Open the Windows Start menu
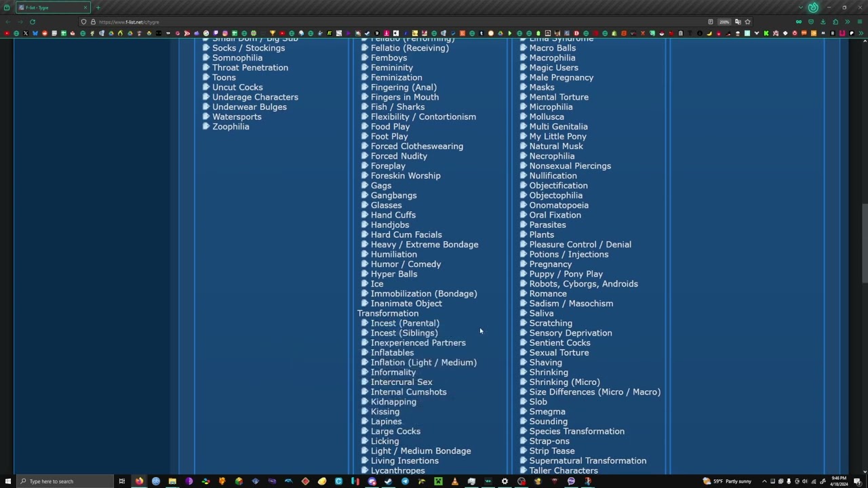The width and height of the screenshot is (868, 488). tap(7, 481)
